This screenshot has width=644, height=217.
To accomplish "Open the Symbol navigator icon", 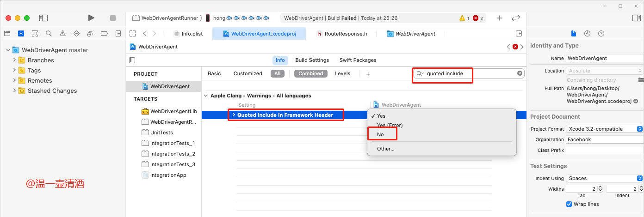I will pyautogui.click(x=35, y=34).
